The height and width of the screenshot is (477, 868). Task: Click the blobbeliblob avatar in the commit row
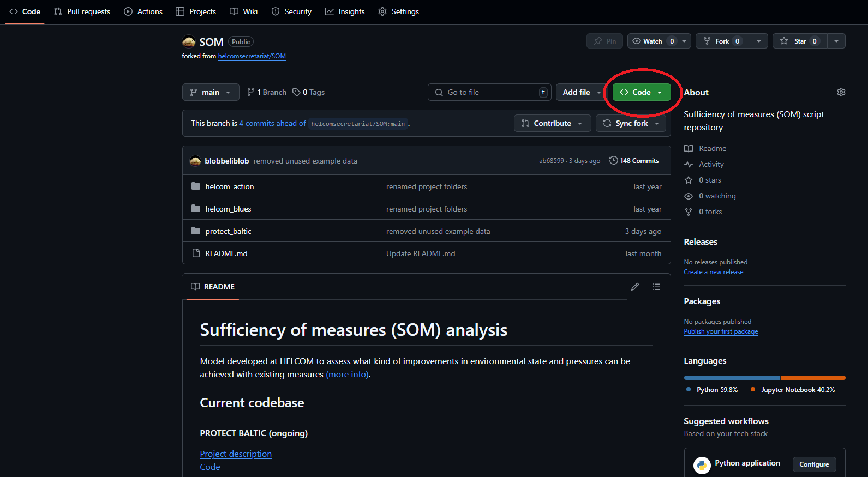195,161
